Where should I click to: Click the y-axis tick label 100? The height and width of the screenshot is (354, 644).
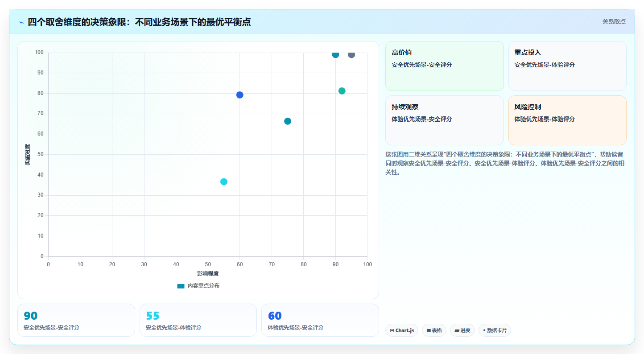tap(39, 53)
